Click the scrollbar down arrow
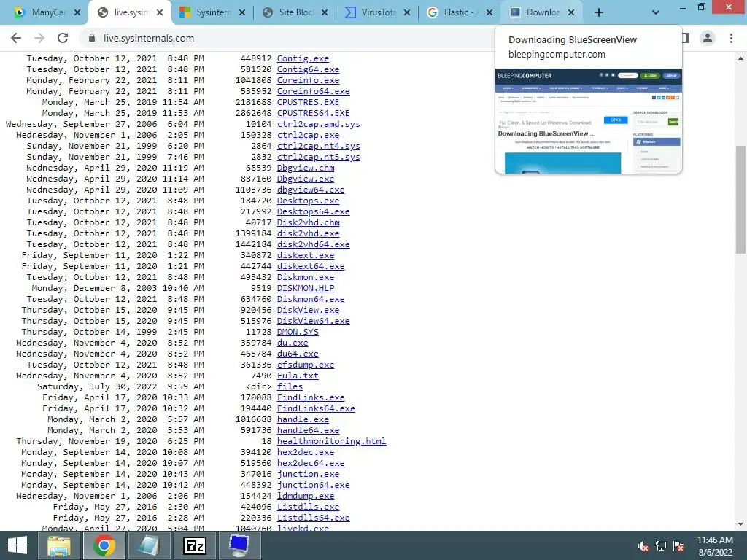The width and height of the screenshot is (747, 560). (x=740, y=524)
